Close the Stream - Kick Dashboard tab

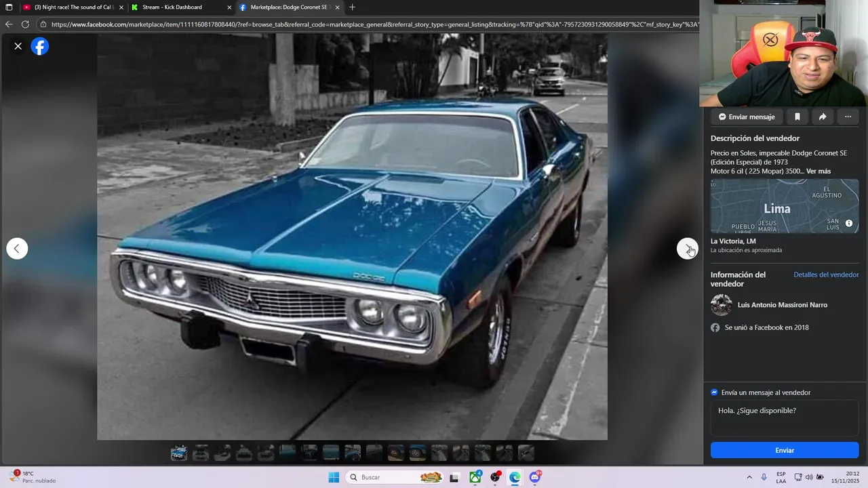point(229,7)
